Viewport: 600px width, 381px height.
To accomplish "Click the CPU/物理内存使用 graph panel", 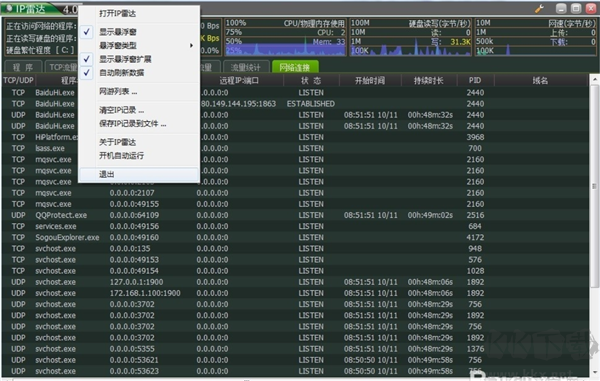I will click(x=285, y=37).
